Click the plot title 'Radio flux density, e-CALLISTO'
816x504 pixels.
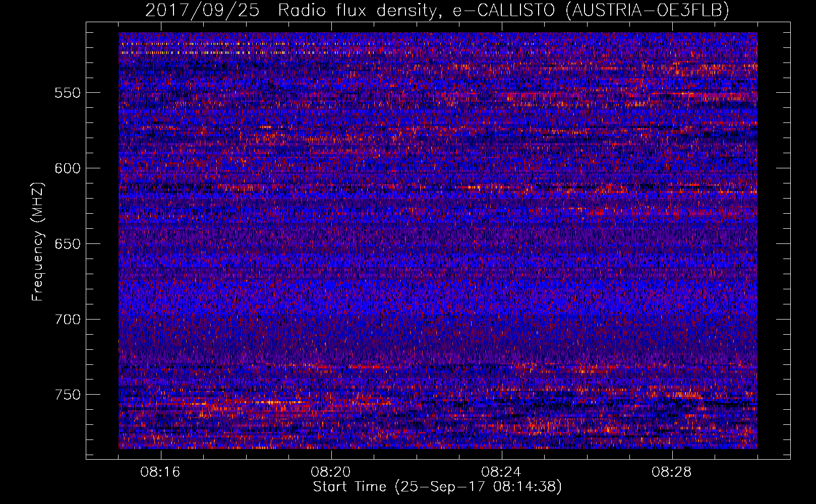[x=417, y=10]
